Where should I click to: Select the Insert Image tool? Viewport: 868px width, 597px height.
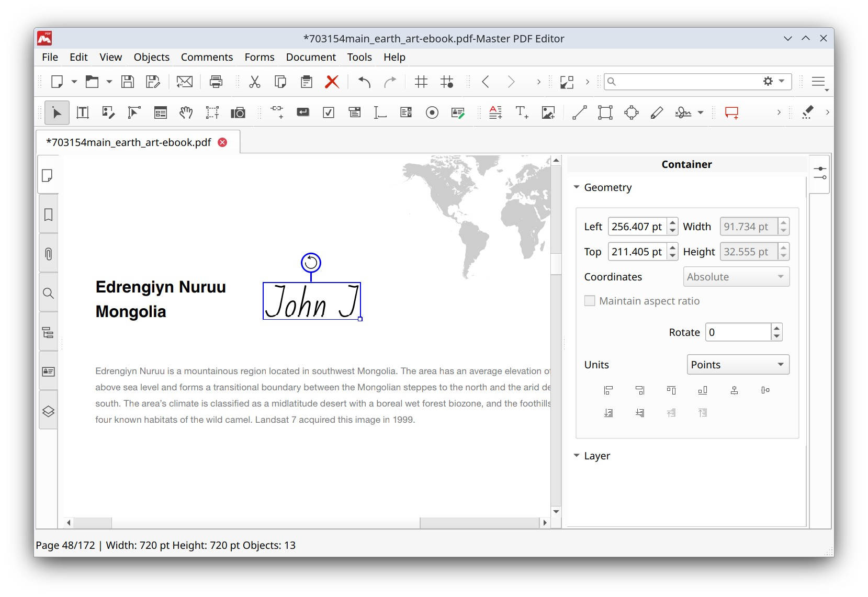point(548,112)
